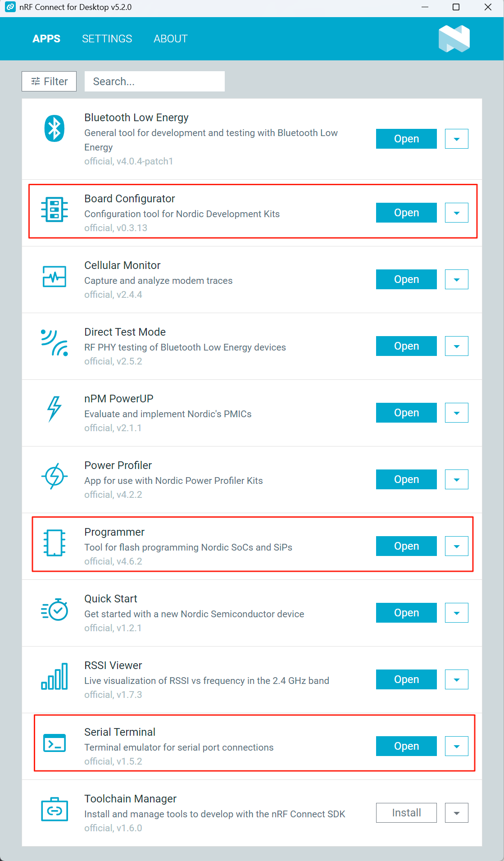Viewport: 504px width, 861px height.
Task: Click the nPM PowerUP lightning icon
Action: (x=54, y=409)
